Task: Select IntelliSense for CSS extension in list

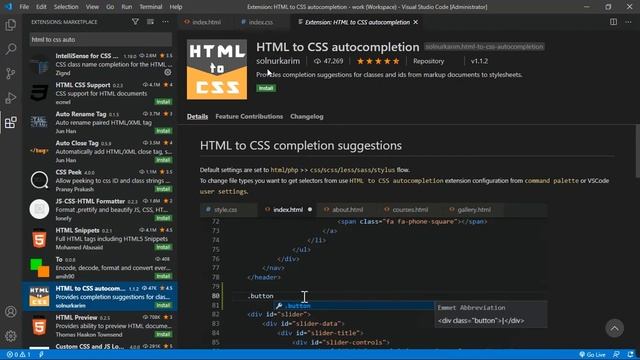Action: point(100,64)
